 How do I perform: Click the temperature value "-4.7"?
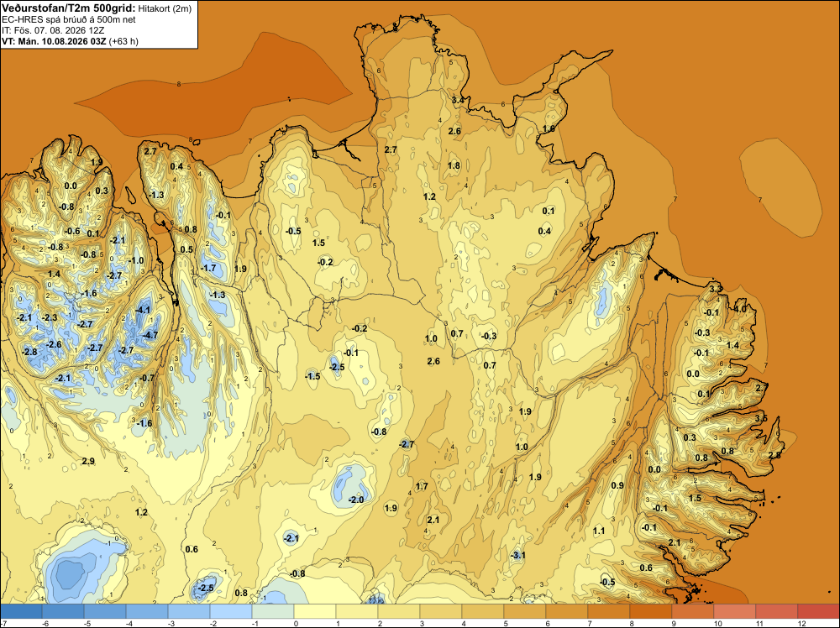point(151,335)
